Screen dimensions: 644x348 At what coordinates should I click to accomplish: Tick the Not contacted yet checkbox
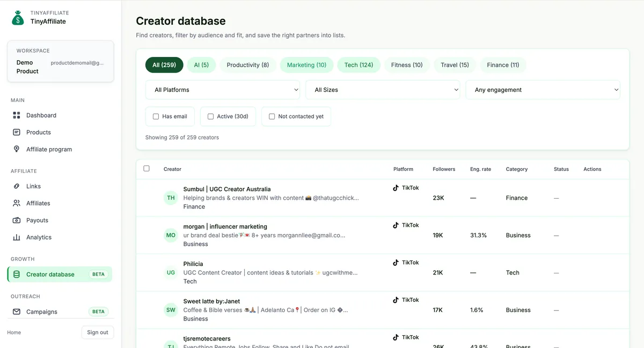[272, 117]
